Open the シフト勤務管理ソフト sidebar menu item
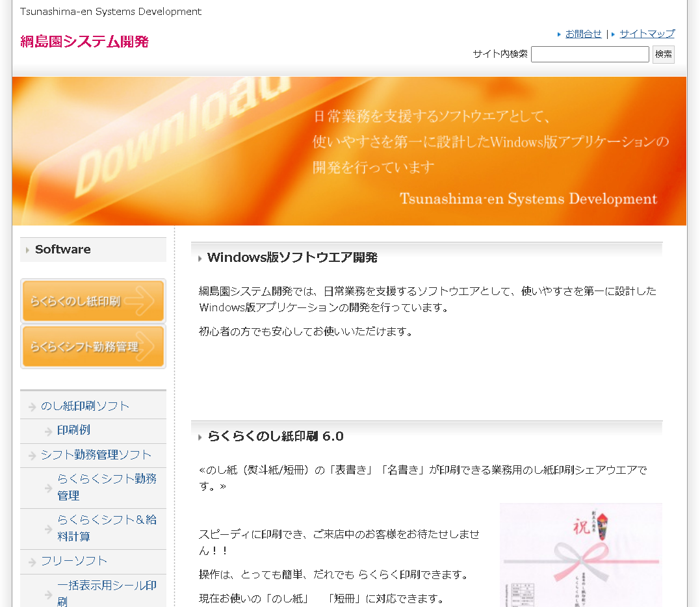The height and width of the screenshot is (607, 700). (x=96, y=455)
